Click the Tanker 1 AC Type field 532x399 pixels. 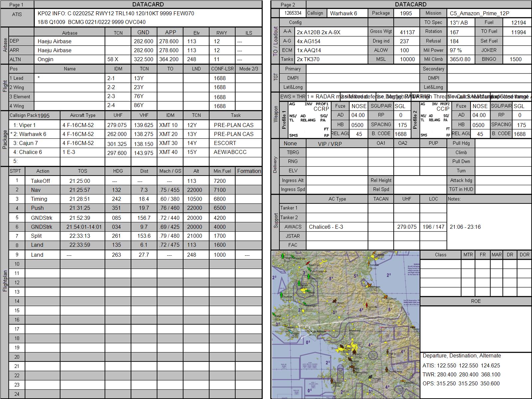337,208
